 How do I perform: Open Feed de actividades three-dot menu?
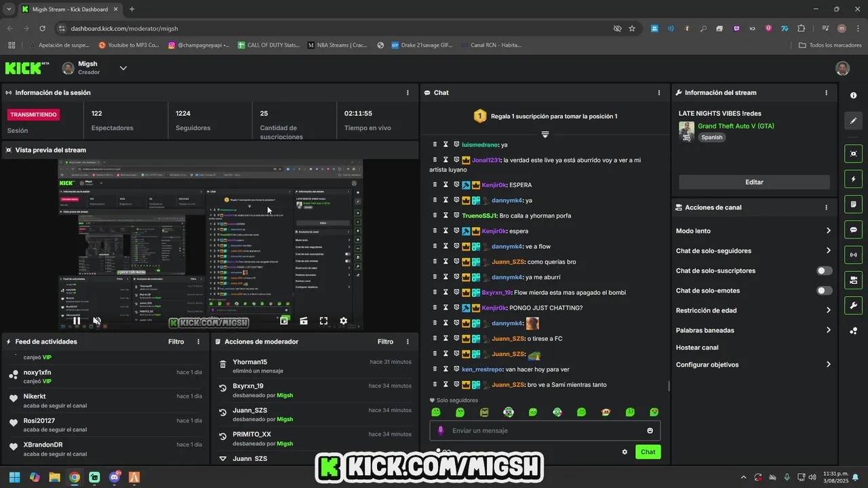coord(199,342)
